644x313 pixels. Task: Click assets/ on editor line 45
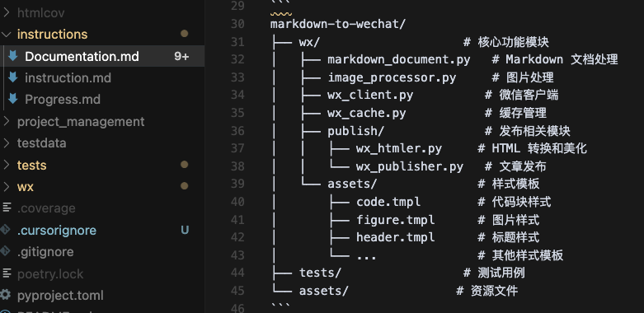point(323,291)
